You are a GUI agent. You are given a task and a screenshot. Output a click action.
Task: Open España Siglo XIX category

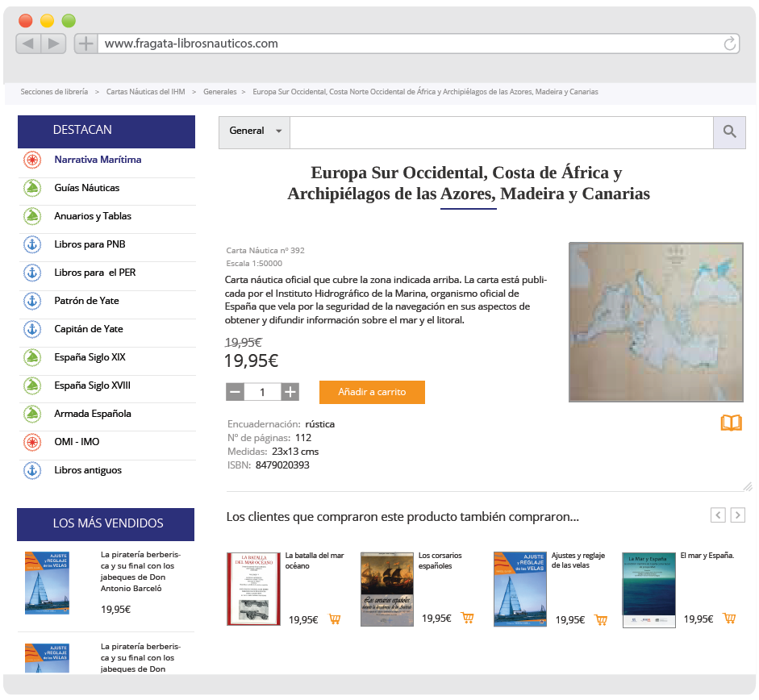click(90, 357)
